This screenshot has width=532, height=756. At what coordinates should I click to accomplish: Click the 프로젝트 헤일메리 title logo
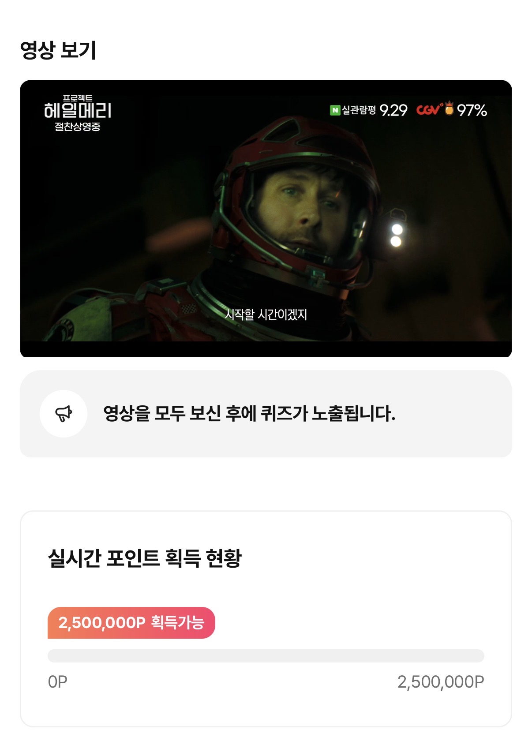[x=78, y=107]
